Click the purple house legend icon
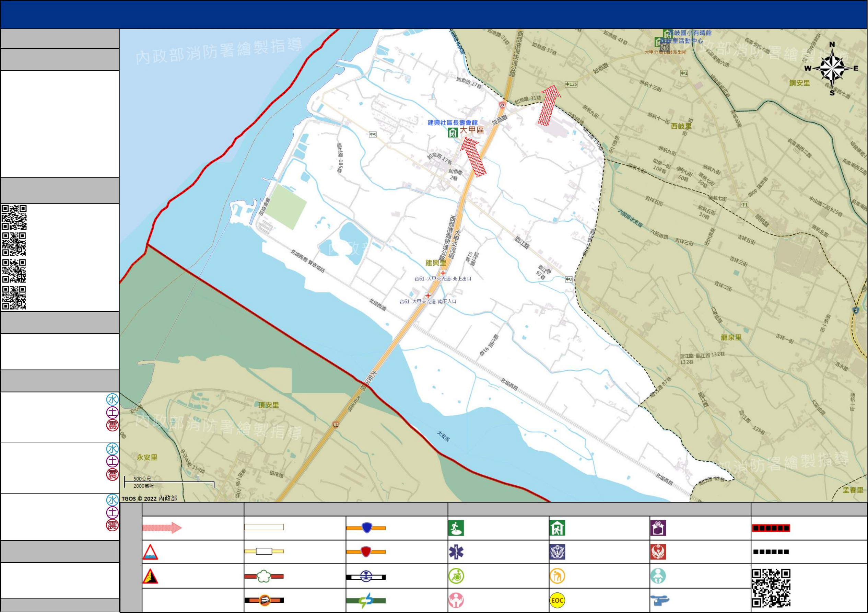The width and height of the screenshot is (868, 613). click(x=658, y=528)
